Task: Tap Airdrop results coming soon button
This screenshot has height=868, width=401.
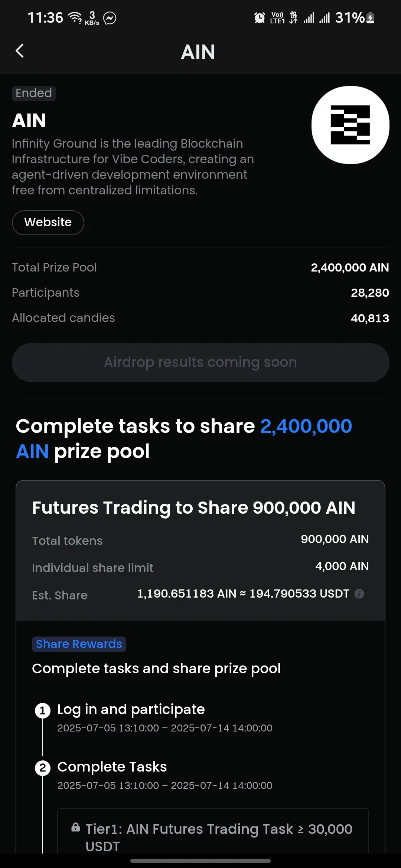Action: (x=200, y=362)
